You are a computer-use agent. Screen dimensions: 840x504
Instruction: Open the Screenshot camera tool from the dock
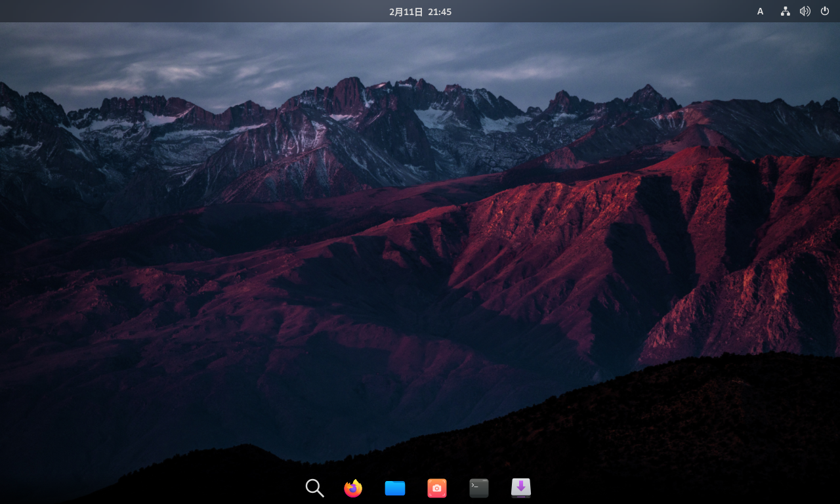click(436, 488)
